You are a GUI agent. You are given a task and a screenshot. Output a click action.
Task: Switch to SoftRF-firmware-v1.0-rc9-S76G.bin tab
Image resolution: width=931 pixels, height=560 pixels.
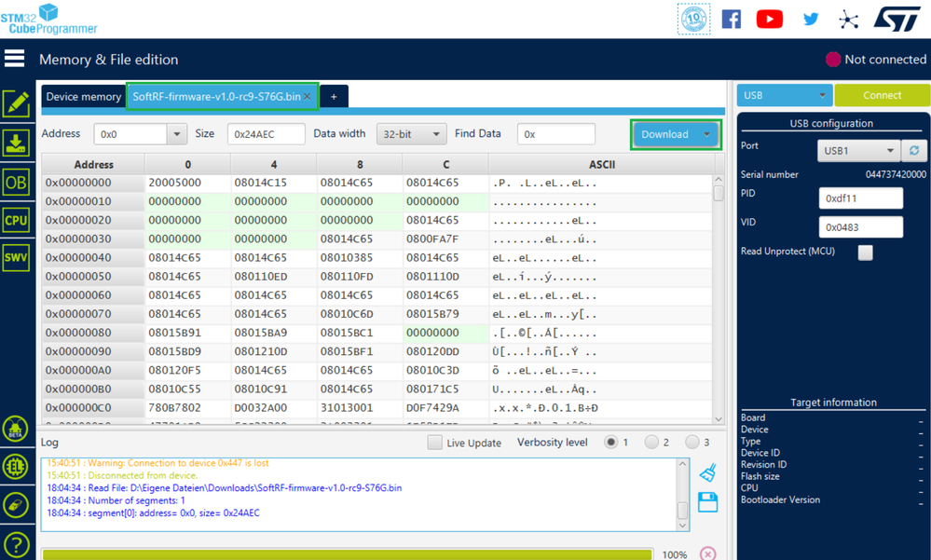[217, 97]
